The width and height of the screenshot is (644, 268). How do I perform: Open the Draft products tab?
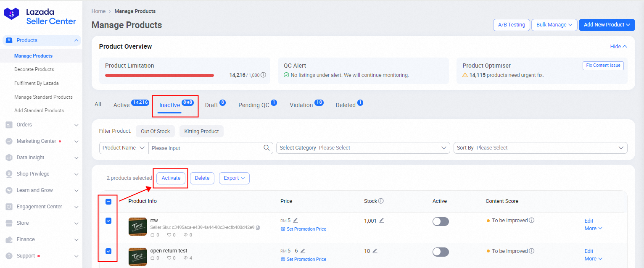click(212, 105)
